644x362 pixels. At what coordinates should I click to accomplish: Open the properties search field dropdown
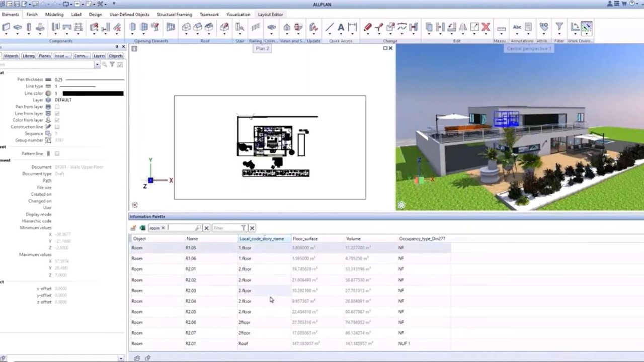click(97, 64)
